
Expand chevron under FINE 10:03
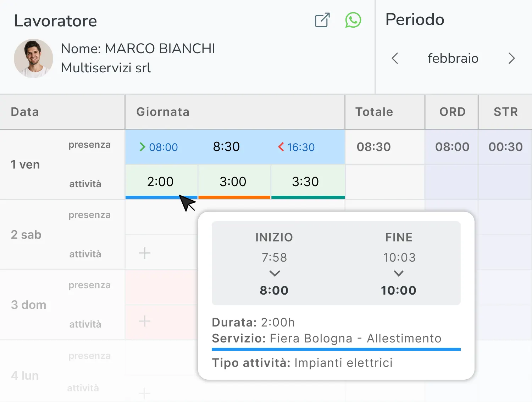[399, 273]
